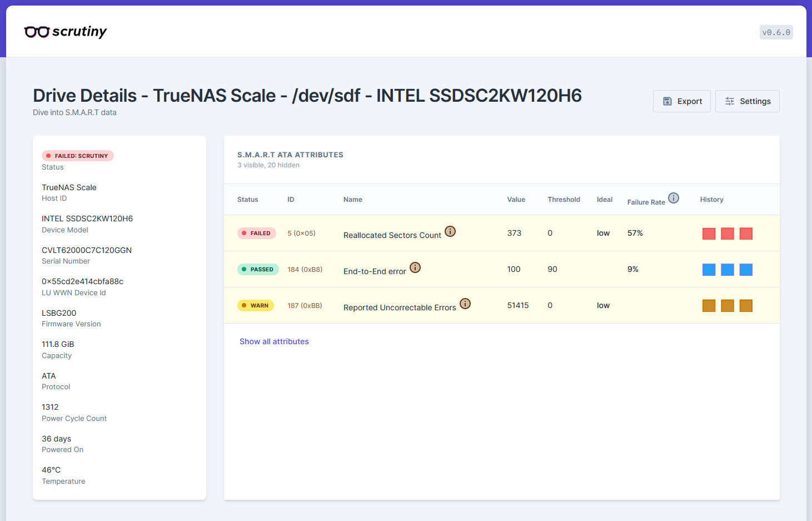Viewport: 812px width, 521px height.
Task: Click the FAILED status badge
Action: pyautogui.click(x=257, y=233)
